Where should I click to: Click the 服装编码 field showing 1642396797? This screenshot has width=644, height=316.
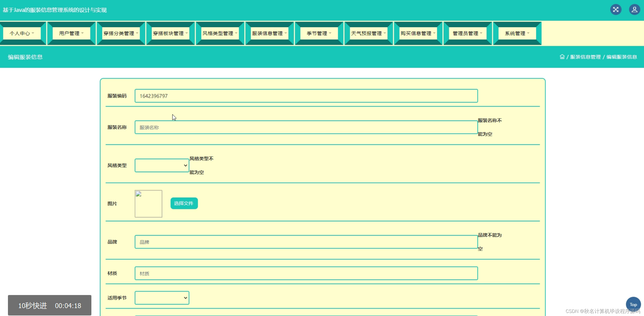click(306, 96)
